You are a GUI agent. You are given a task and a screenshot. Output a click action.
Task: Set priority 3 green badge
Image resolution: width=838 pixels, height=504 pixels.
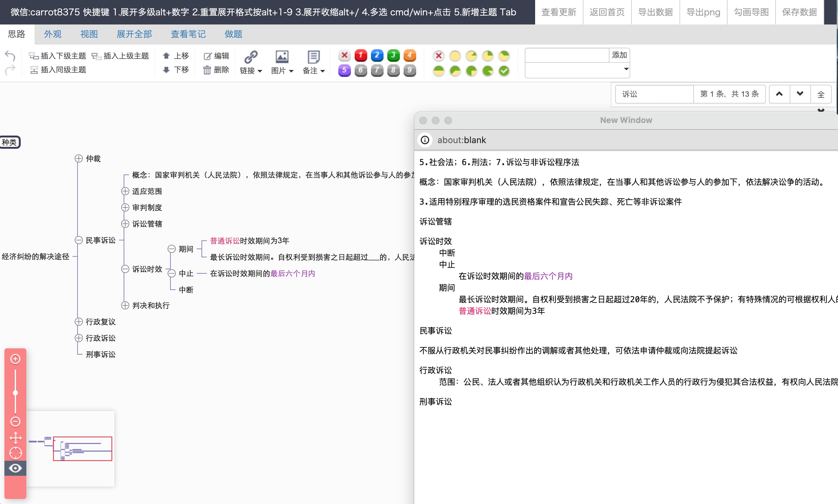393,55
